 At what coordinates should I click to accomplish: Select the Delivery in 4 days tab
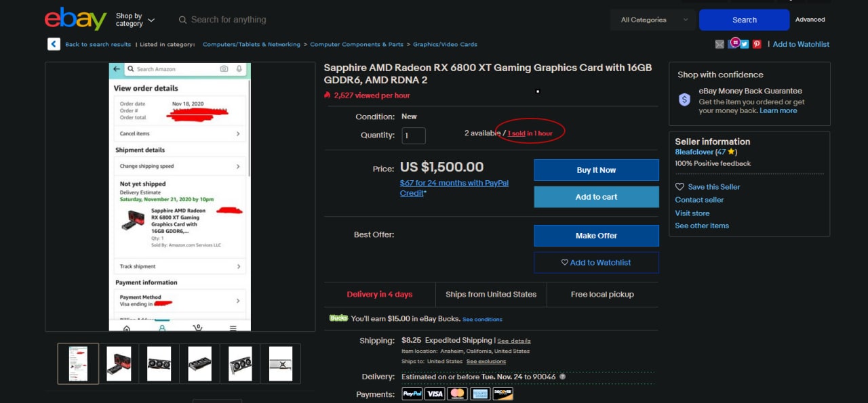point(379,294)
